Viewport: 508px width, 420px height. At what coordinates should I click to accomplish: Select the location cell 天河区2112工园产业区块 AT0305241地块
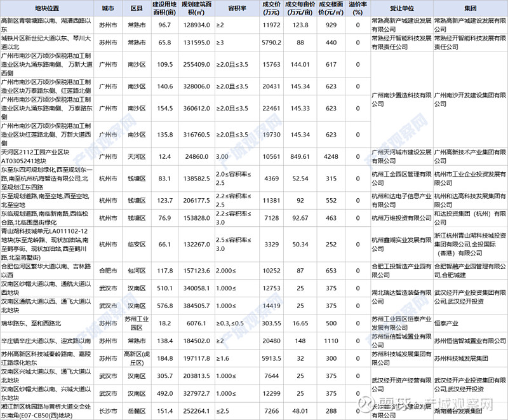click(x=47, y=156)
